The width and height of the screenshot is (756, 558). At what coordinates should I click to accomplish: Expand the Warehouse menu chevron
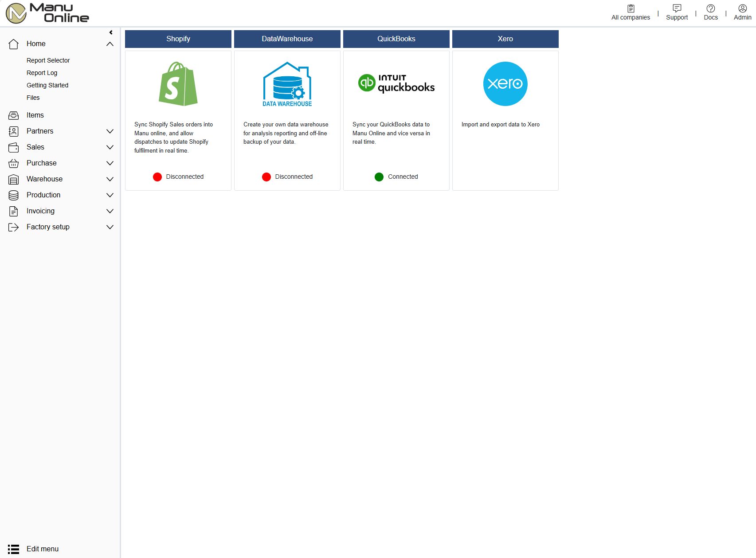110,179
